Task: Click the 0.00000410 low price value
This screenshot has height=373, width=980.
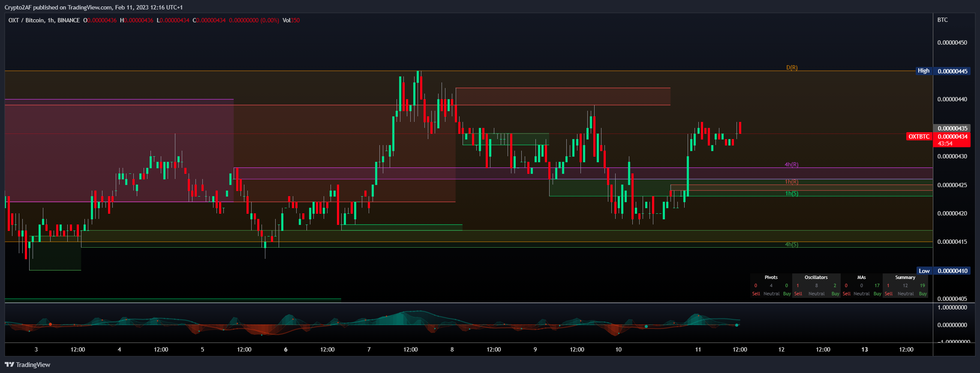Action: pyautogui.click(x=953, y=271)
